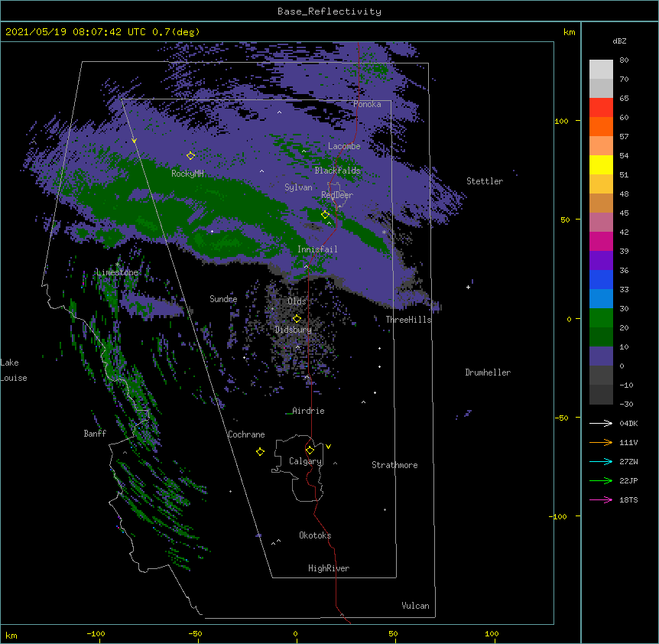Click the Innisfail label
Image resolution: width=659 pixels, height=644 pixels.
pyautogui.click(x=317, y=249)
